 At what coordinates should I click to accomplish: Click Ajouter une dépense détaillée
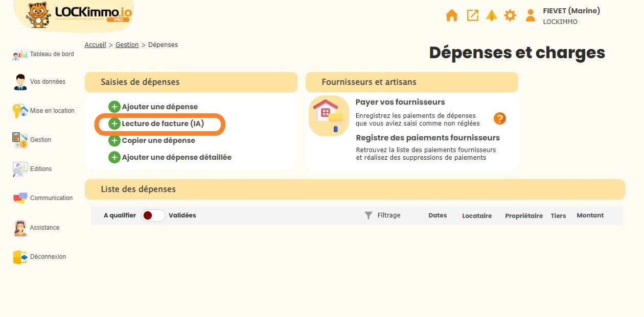176,157
